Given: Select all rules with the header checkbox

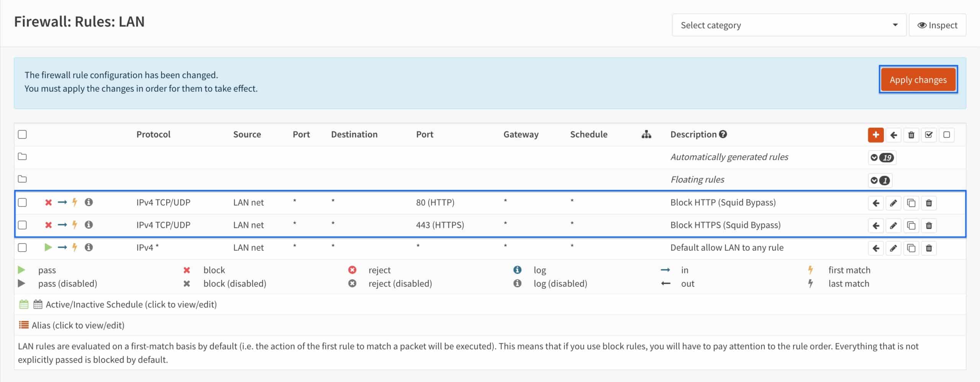Looking at the screenshot, I should [x=22, y=134].
